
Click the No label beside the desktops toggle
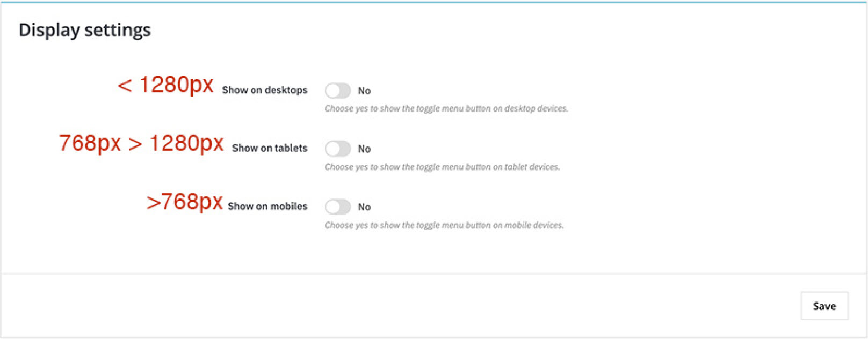[364, 91]
